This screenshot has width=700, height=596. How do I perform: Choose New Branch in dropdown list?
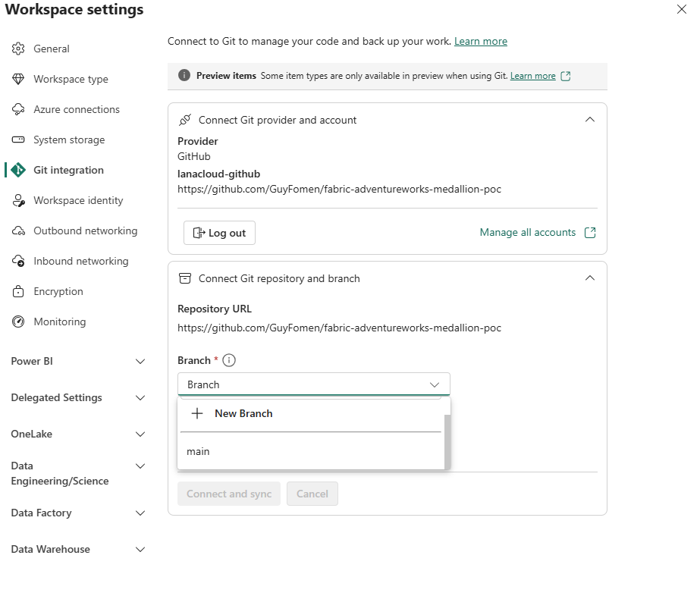[311, 413]
